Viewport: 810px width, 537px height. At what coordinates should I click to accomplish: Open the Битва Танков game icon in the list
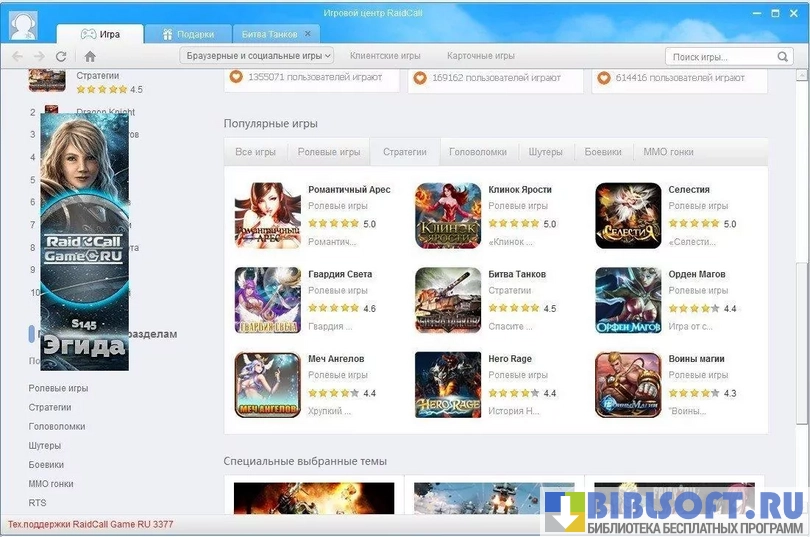tap(448, 300)
